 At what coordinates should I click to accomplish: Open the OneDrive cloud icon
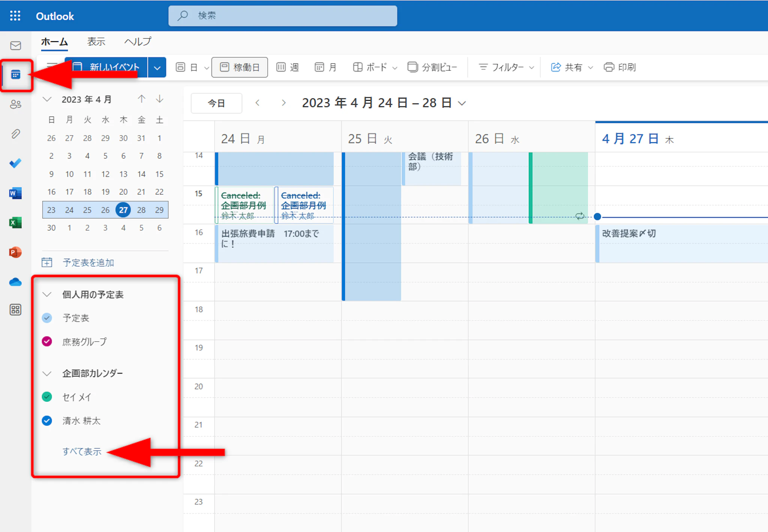point(15,282)
